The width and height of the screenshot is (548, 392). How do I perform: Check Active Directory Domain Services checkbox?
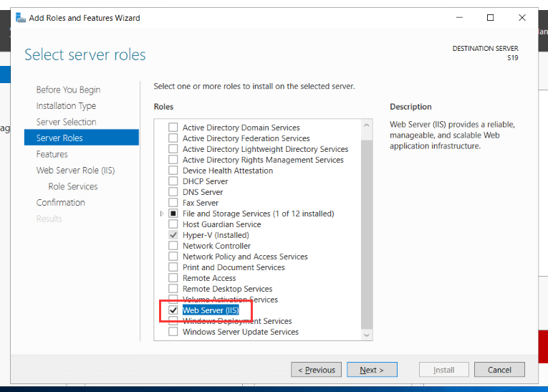173,128
